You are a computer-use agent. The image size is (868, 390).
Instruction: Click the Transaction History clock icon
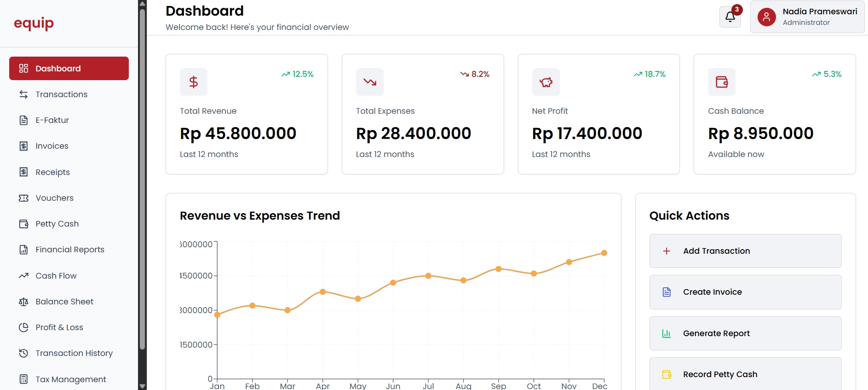pos(23,353)
